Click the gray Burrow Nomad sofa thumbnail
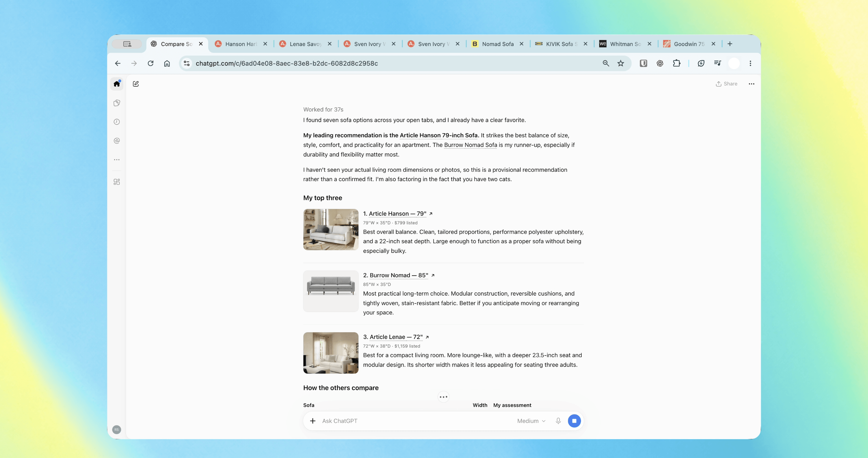This screenshot has height=458, width=868. [x=331, y=291]
